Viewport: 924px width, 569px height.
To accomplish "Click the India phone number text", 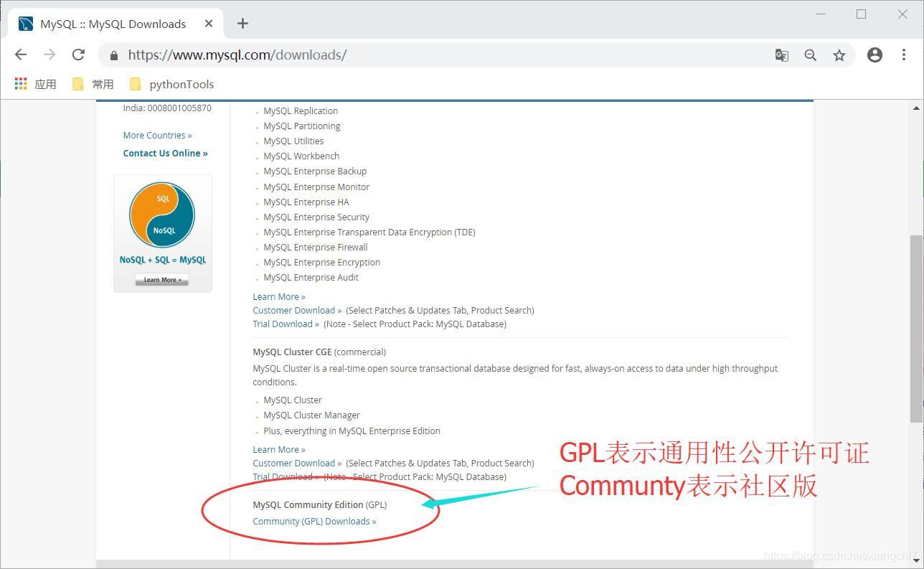I will pyautogui.click(x=167, y=108).
